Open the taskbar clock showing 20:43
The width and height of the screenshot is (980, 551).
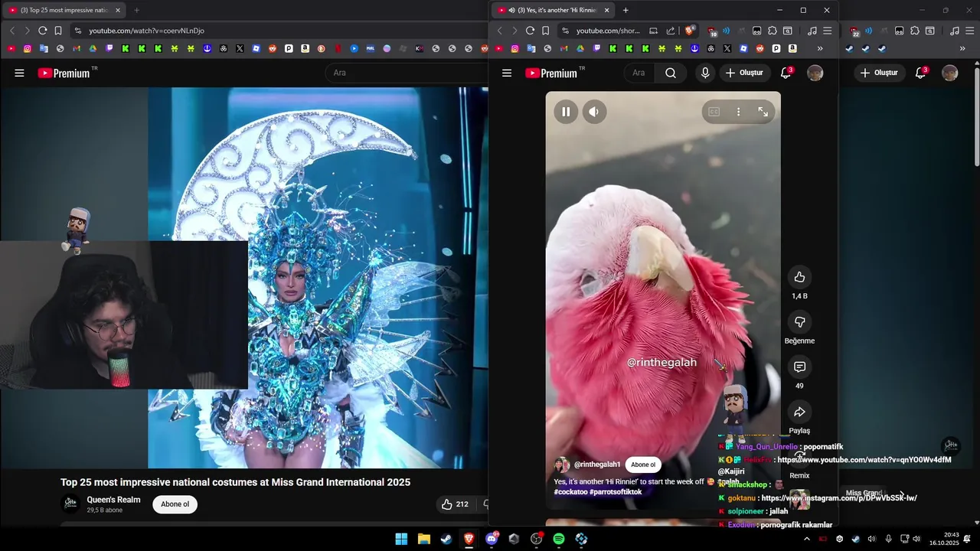tap(944, 539)
